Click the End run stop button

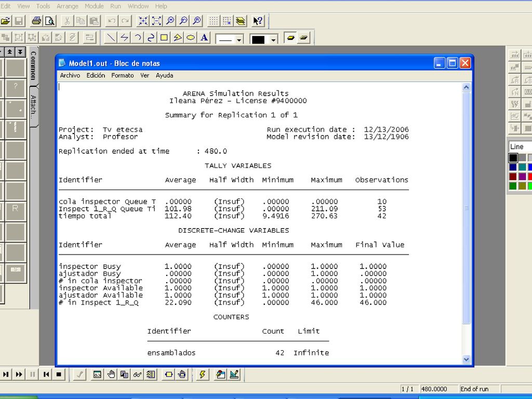click(59, 375)
